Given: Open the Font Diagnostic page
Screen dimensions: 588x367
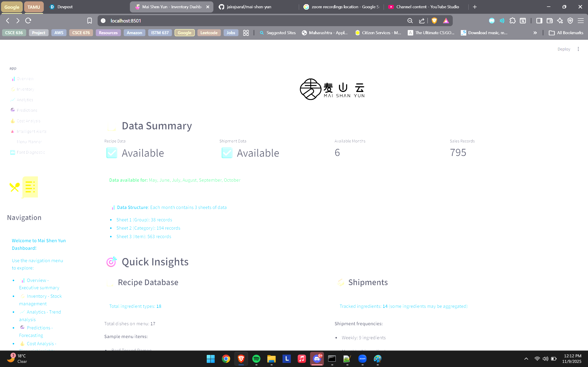Looking at the screenshot, I should [31, 152].
